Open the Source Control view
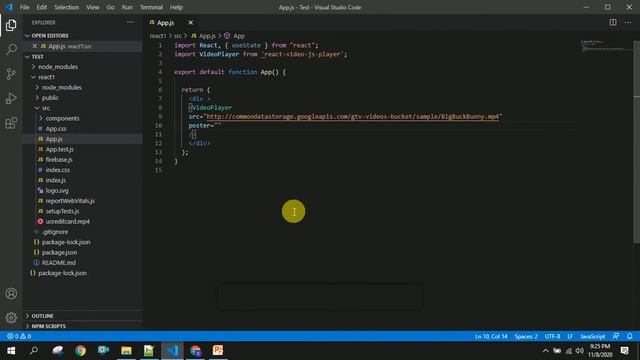This screenshot has width=640, height=360. click(11, 74)
